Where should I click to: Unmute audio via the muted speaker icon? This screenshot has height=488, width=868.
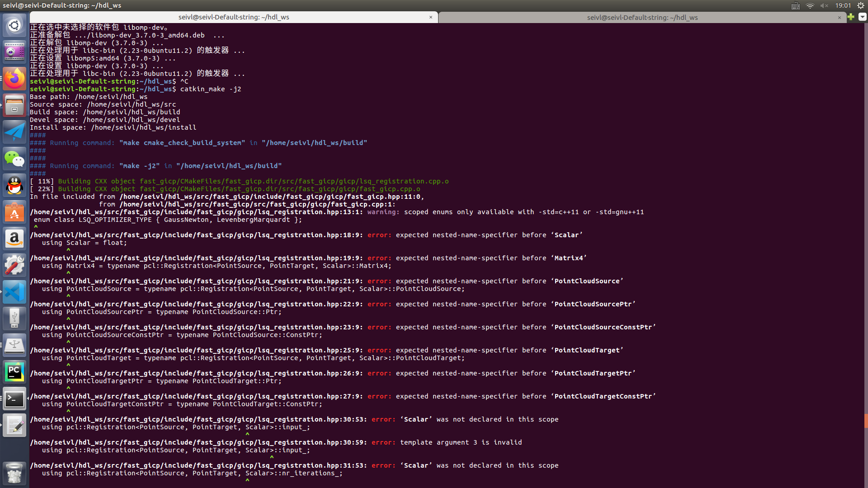click(824, 6)
